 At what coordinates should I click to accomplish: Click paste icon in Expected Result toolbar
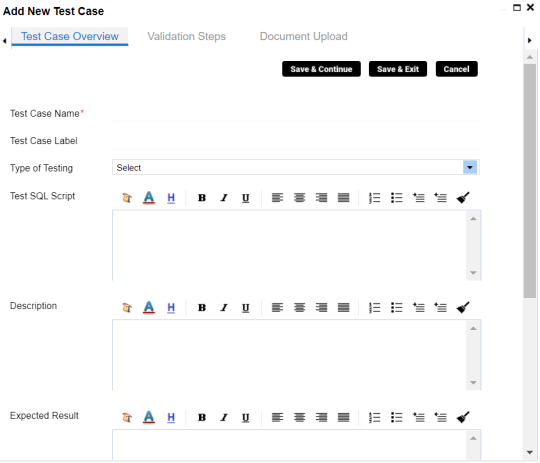pyautogui.click(x=127, y=418)
